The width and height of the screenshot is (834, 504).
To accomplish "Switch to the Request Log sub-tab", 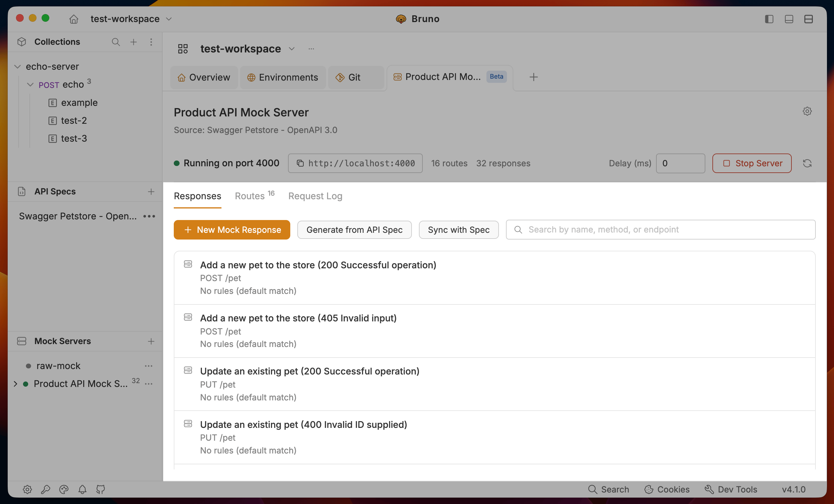I will [315, 196].
